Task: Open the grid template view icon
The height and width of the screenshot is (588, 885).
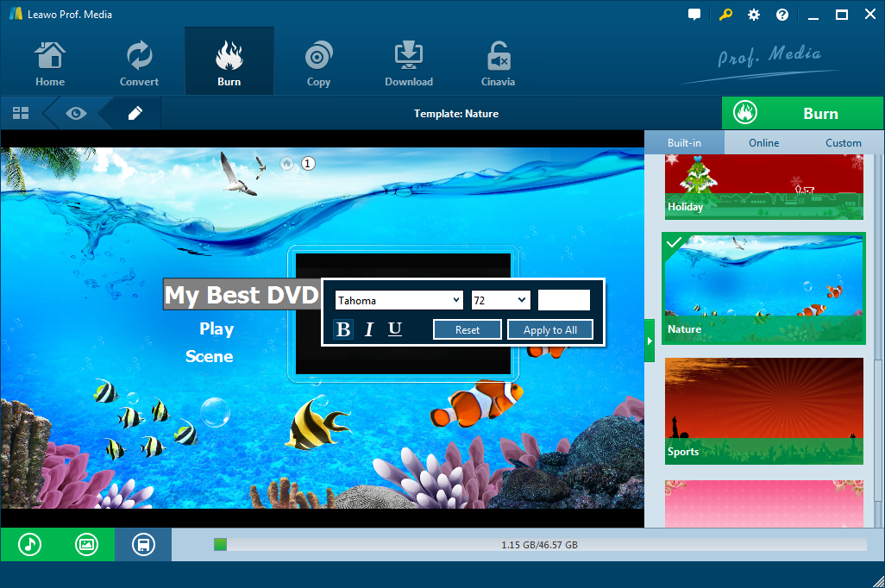Action: point(21,113)
